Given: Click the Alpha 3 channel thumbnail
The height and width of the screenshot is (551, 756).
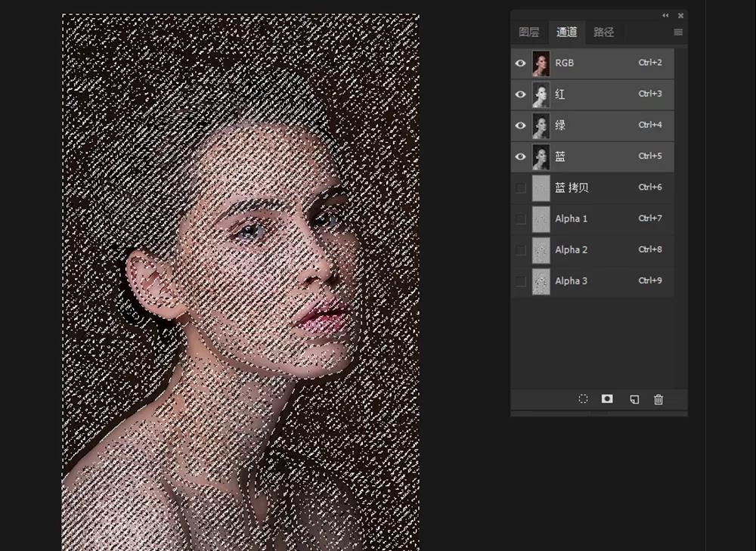Looking at the screenshot, I should point(541,281).
